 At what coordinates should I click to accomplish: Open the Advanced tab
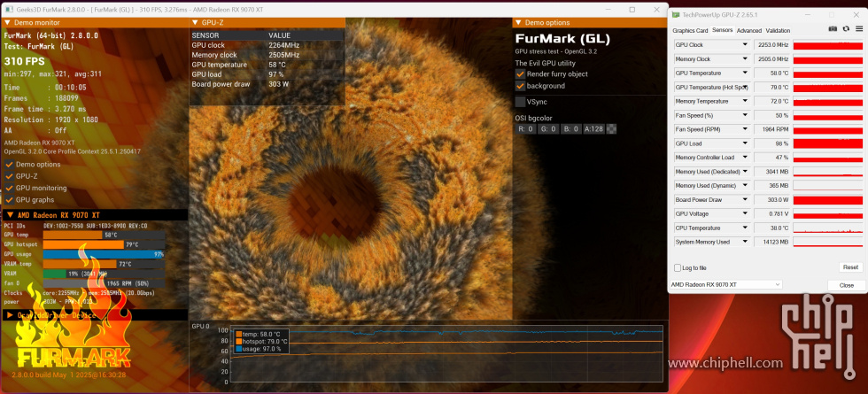pyautogui.click(x=749, y=30)
